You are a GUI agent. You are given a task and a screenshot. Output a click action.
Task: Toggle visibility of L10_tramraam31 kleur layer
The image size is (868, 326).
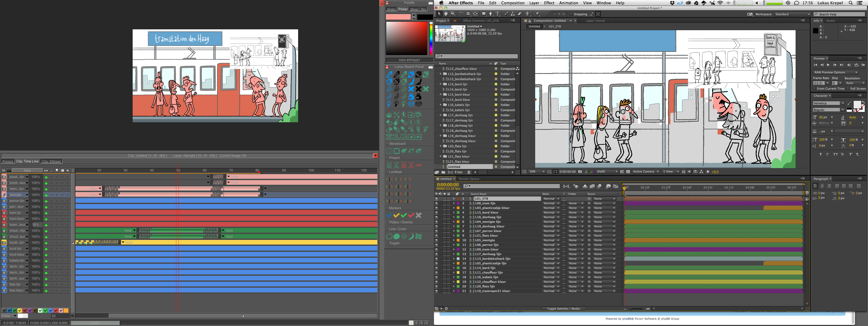[436, 291]
